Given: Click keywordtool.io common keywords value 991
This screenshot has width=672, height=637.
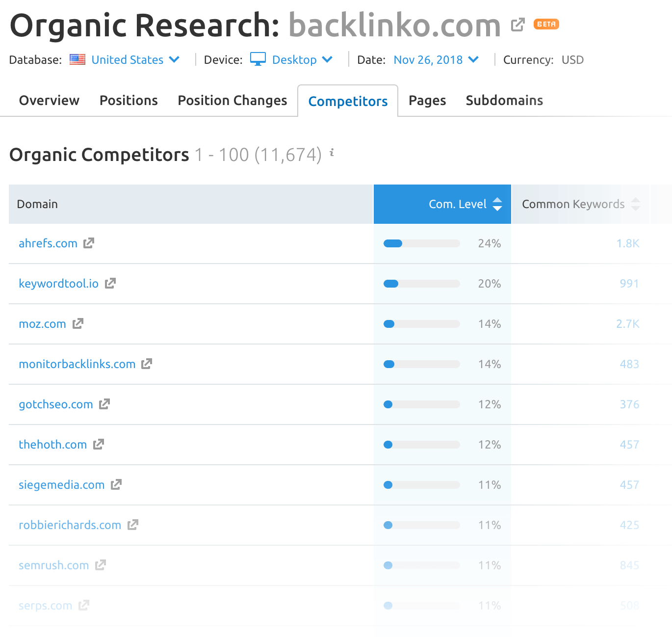Looking at the screenshot, I should (x=629, y=284).
